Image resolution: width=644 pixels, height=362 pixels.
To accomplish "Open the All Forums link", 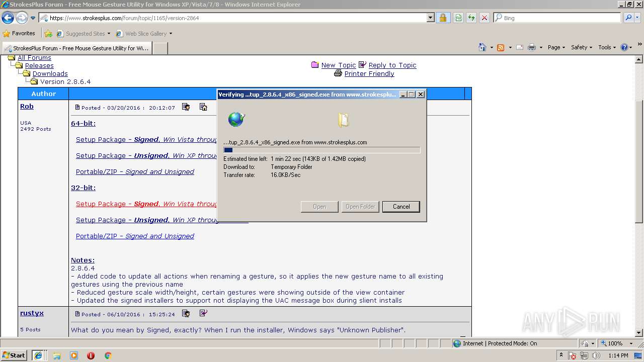I will click(34, 58).
